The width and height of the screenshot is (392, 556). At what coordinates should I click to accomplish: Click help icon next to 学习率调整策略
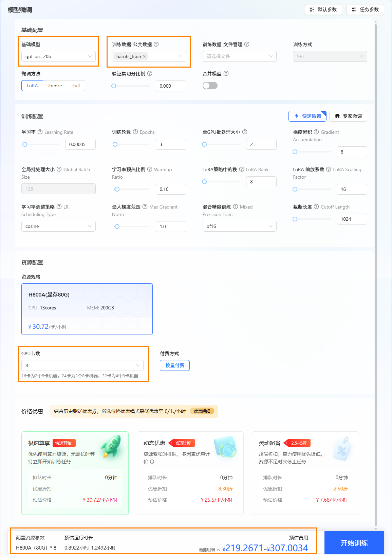coord(59,207)
